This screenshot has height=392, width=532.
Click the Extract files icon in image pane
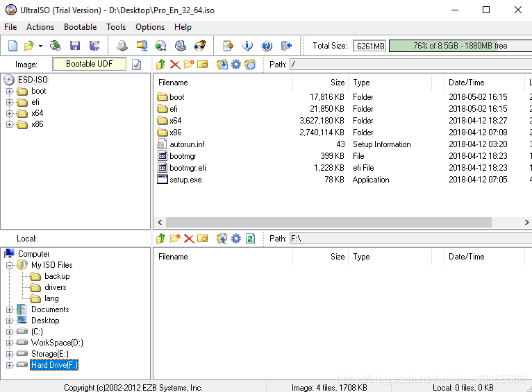[222, 64]
